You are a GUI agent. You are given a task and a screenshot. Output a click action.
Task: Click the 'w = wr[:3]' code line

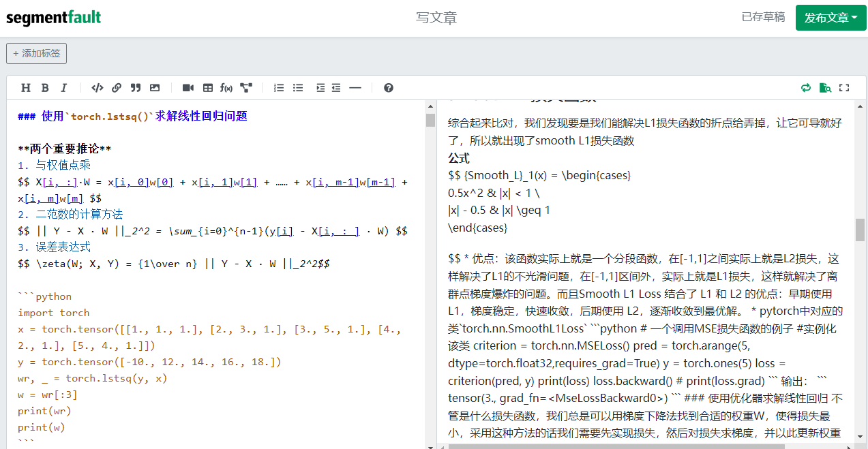click(47, 394)
